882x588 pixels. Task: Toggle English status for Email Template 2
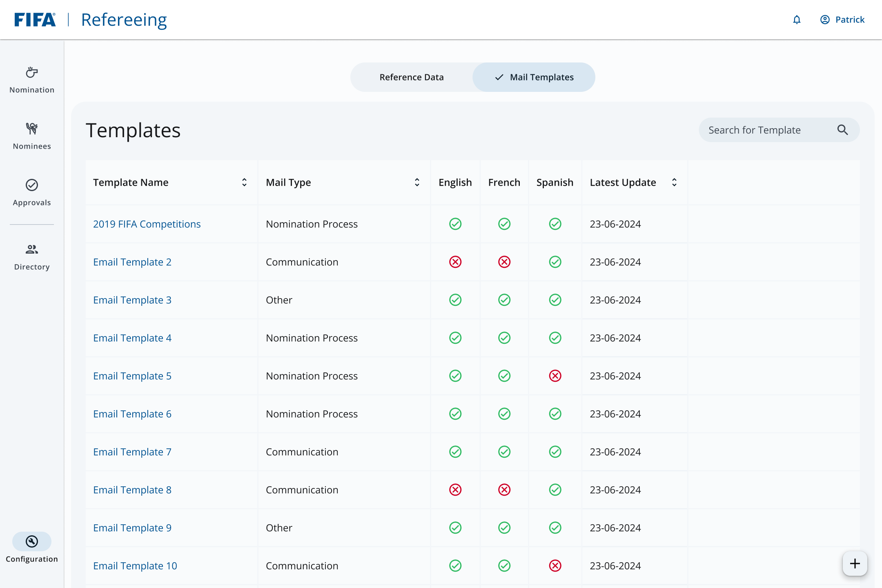[455, 262]
